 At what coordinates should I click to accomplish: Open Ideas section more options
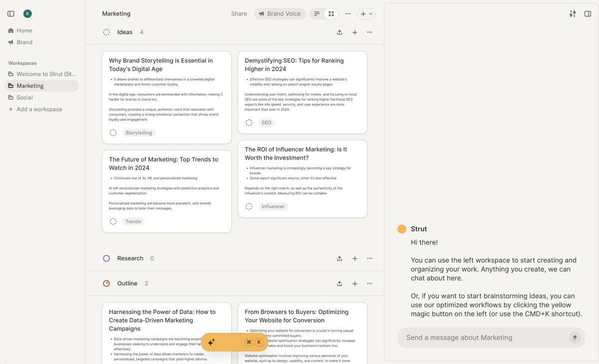click(x=370, y=32)
